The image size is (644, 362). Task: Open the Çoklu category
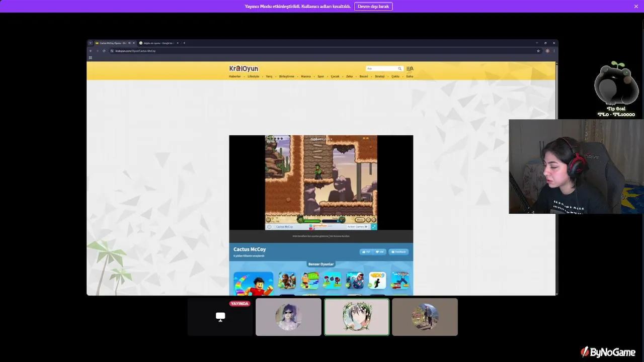(x=395, y=76)
